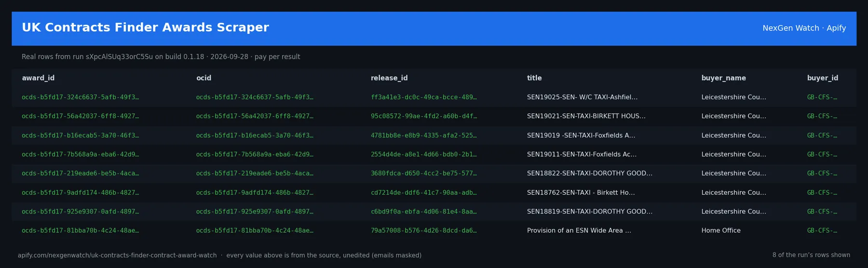Select release_id 95c08572-99ae-4fd2-a60b-d4f…

(423, 116)
